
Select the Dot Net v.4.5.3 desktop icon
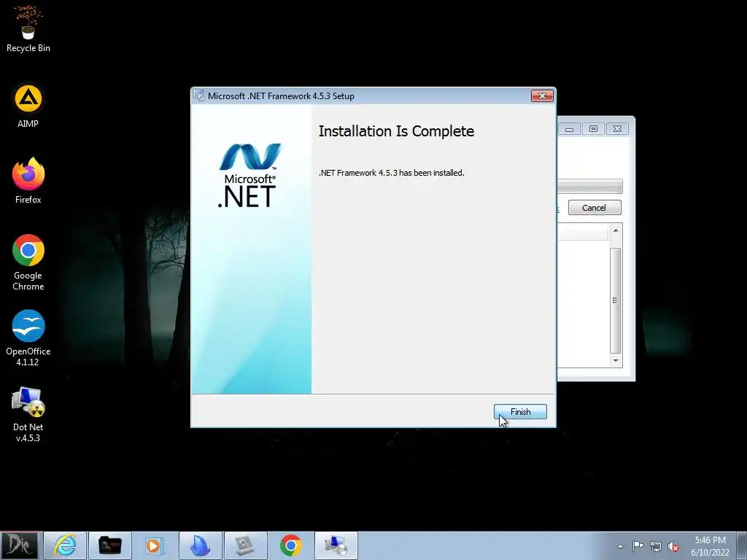(x=28, y=414)
